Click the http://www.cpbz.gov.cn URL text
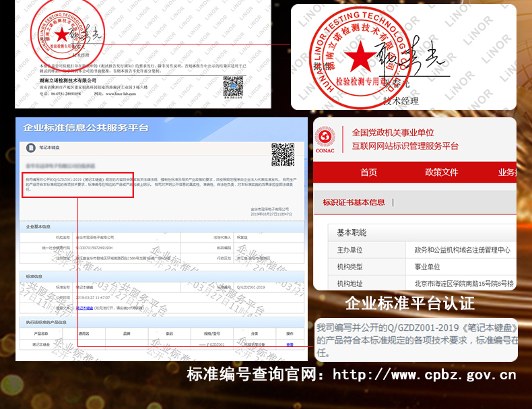Screen dimensions: 532x409 tap(424, 375)
